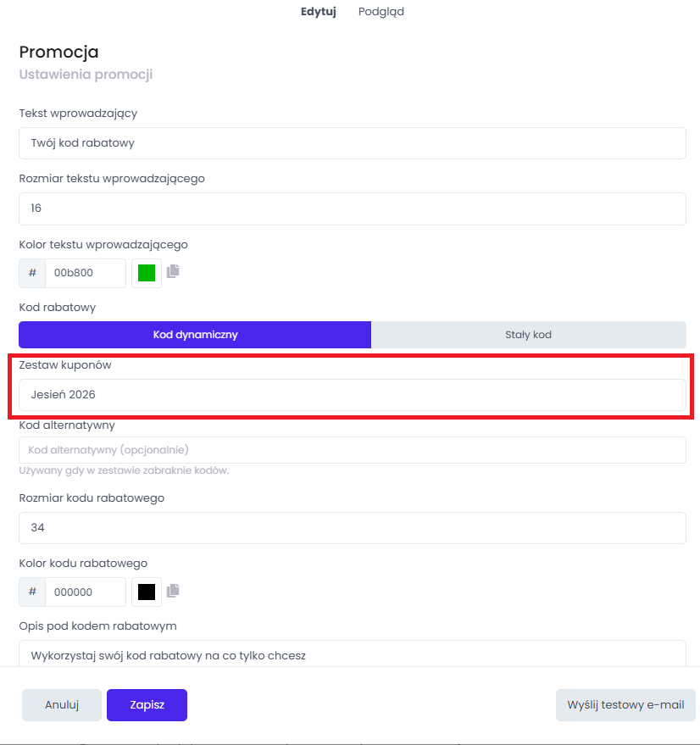Screen dimensions: 700x745
Task: Open the green intro text color swatch
Action: 147,273
